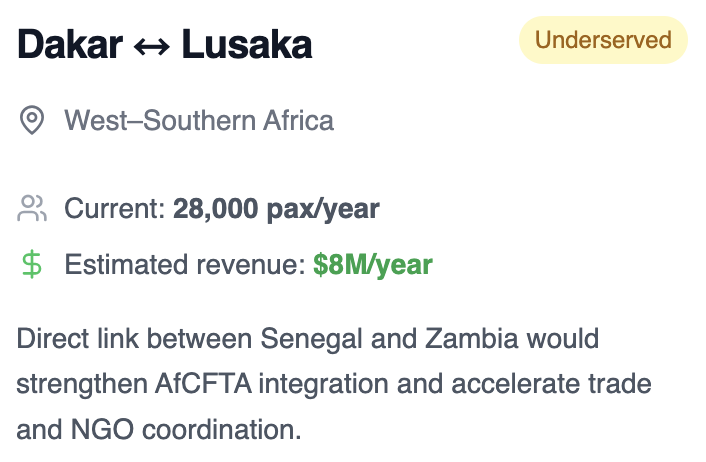Click the word Senegal in the description
This screenshot has height=462, width=706.
coord(311,339)
